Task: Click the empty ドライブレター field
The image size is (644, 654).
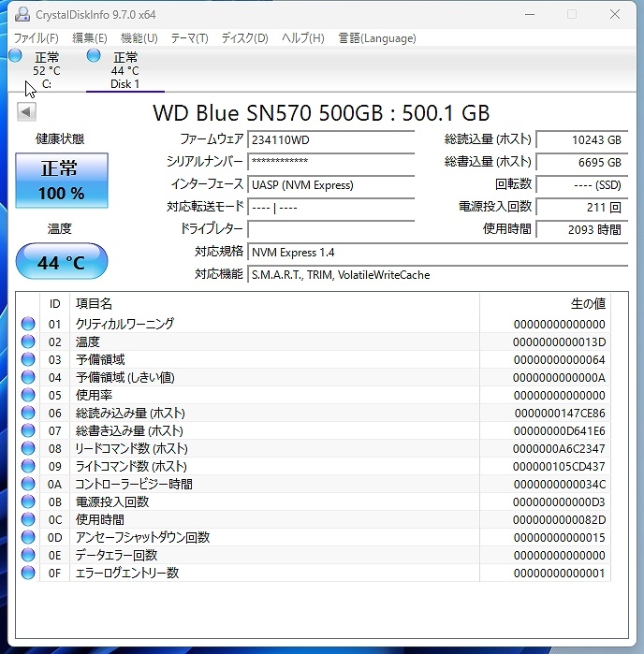Action: 331,229
